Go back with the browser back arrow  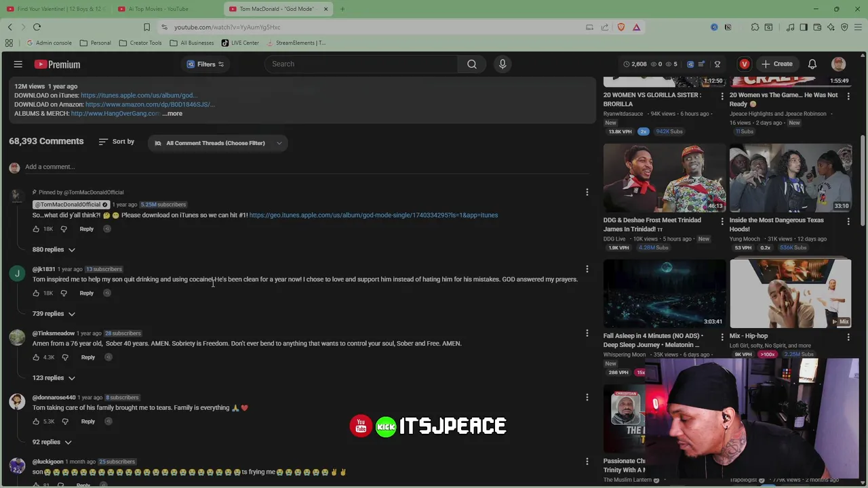pos(10,27)
